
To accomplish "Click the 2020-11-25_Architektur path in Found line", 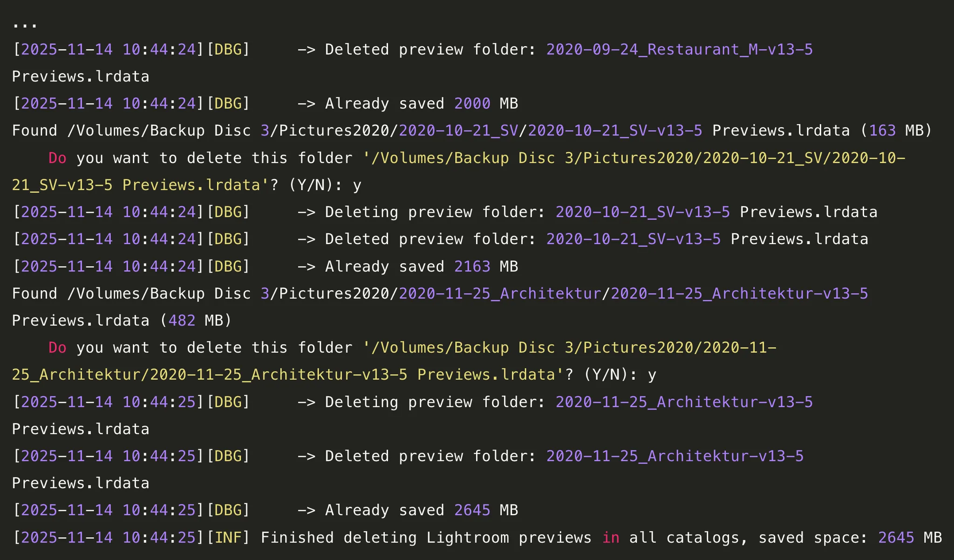I will pyautogui.click(x=500, y=294).
